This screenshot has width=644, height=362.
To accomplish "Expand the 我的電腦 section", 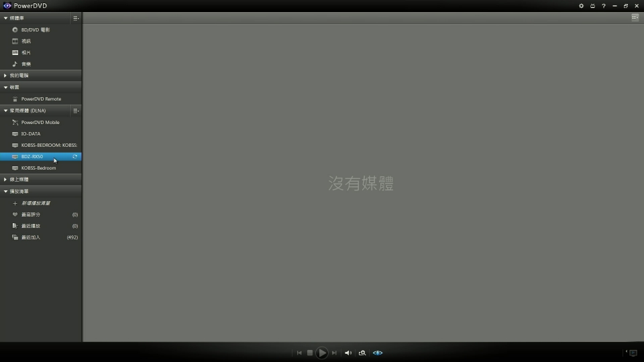I will (x=5, y=76).
